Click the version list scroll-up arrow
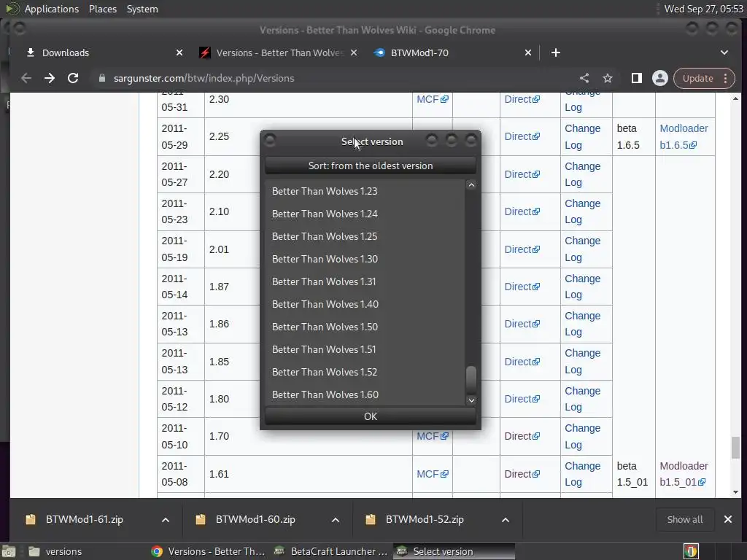Viewport: 747px width, 560px height. coord(471,184)
